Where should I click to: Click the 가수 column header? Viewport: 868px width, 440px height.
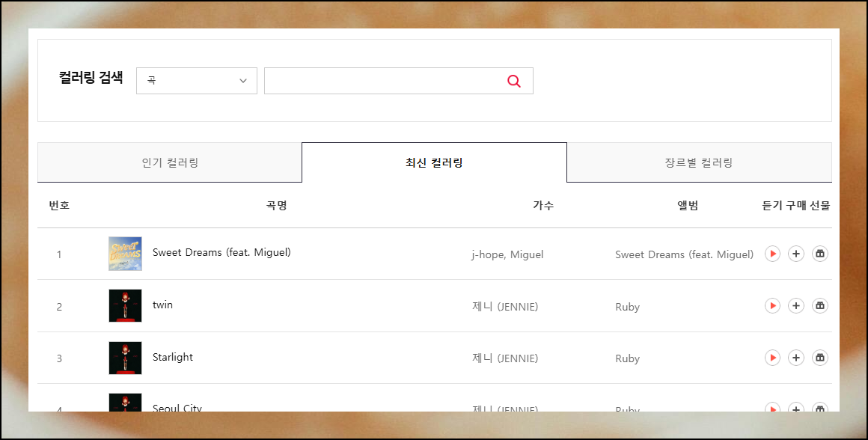pyautogui.click(x=543, y=205)
